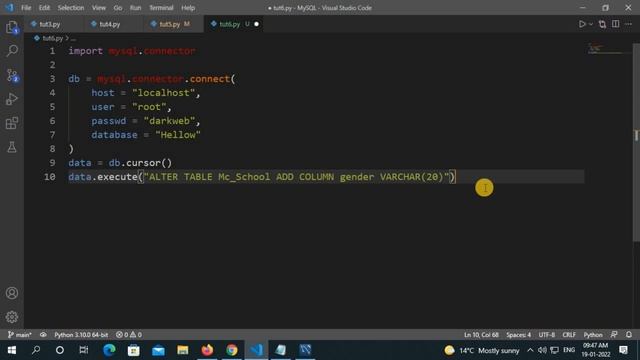This screenshot has height=360, width=640.
Task: Open the Help menu
Action: (188, 8)
